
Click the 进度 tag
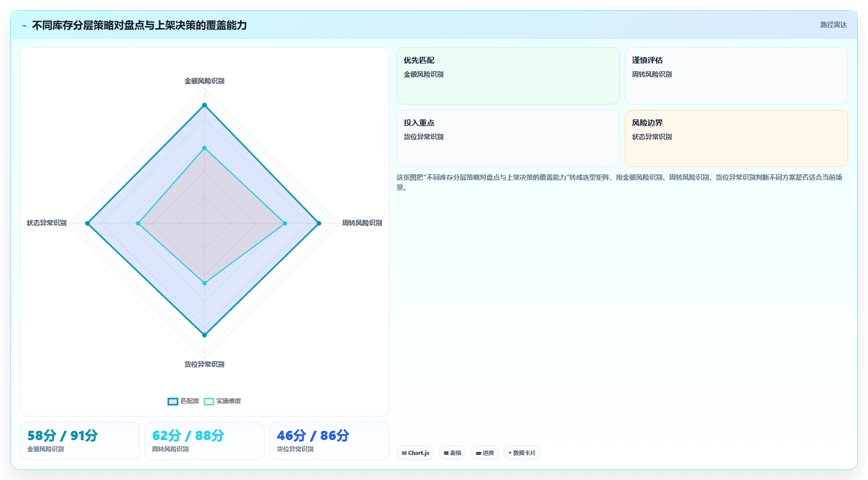485,453
